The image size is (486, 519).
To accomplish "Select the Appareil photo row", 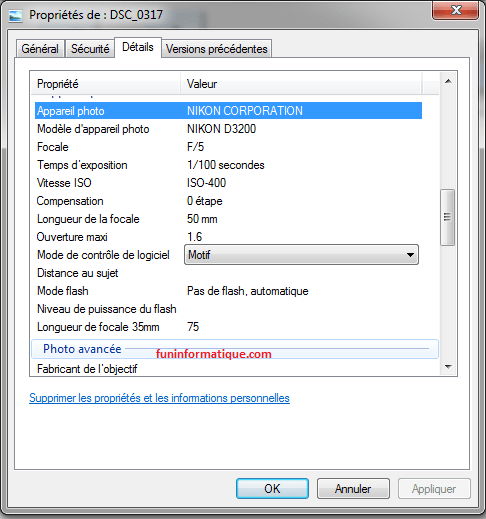I will coord(228,111).
